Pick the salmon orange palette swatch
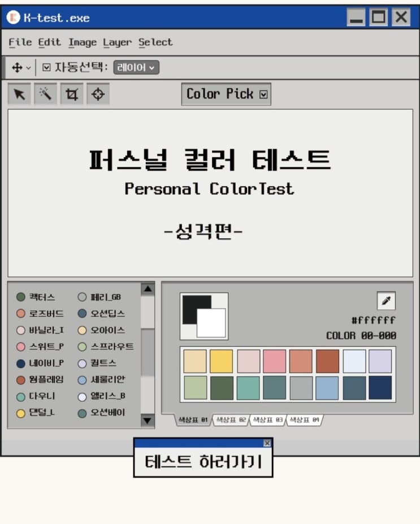420x524 pixels. tap(301, 361)
